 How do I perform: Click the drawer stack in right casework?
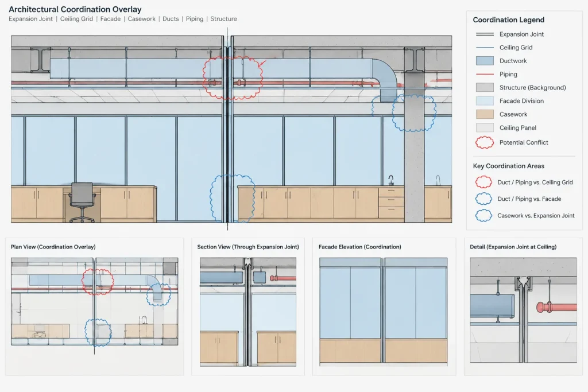point(391,203)
